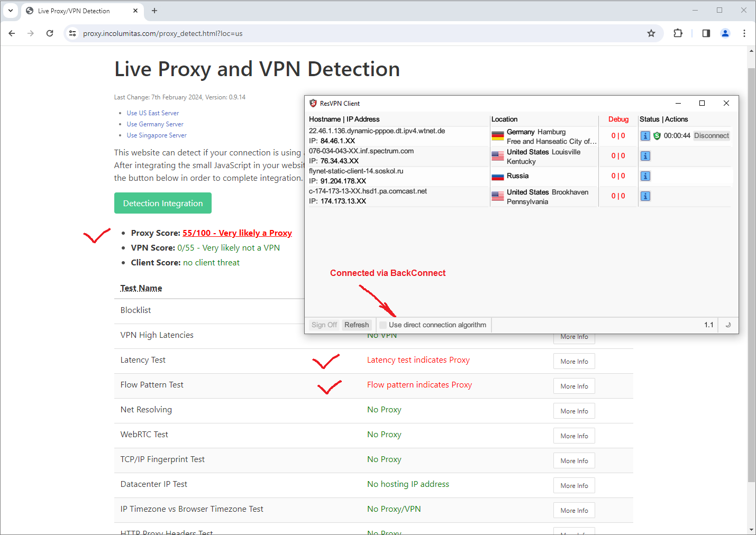Screen dimensions: 756x535
Task: Click the 00:00:44 connection timer
Action: click(x=677, y=136)
